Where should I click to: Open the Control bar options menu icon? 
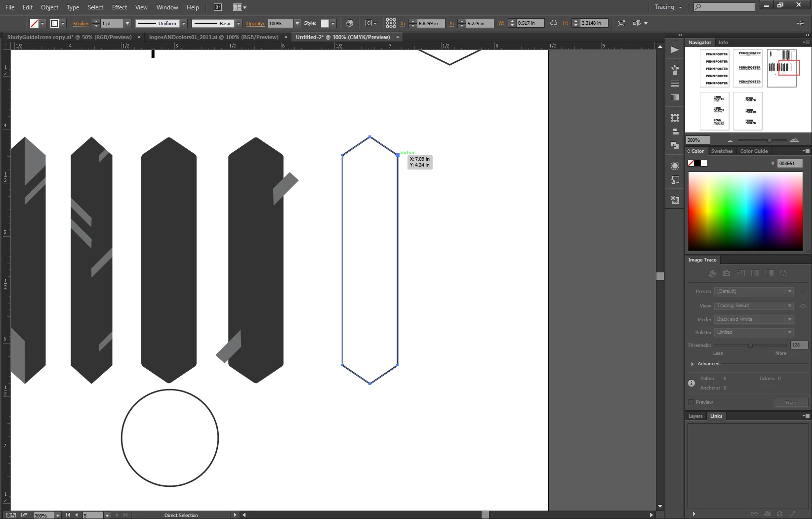800,23
